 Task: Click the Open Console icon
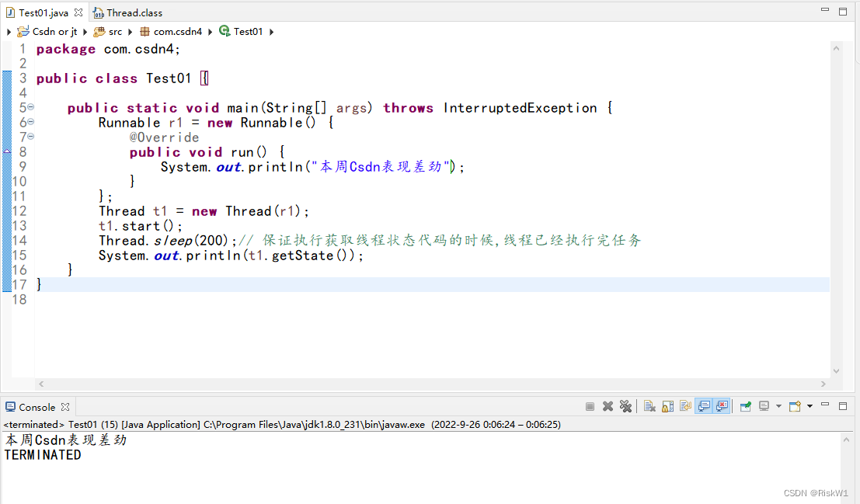tap(795, 406)
